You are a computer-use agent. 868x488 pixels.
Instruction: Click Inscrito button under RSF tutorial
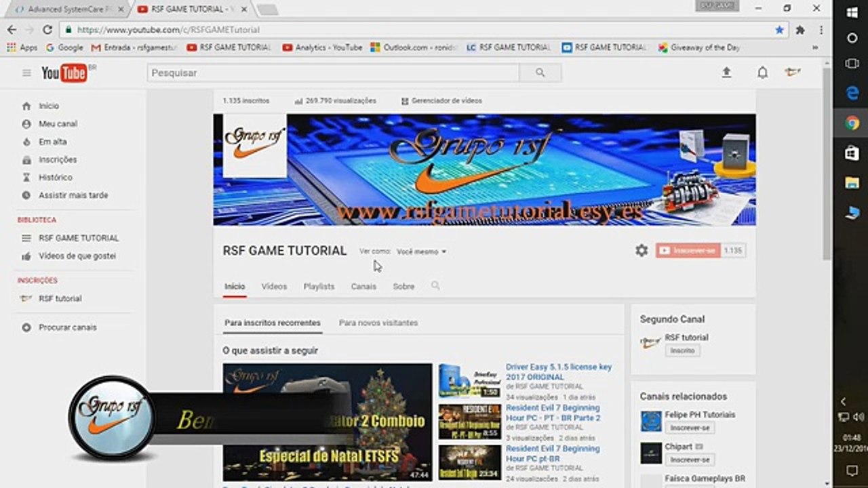[x=682, y=351]
